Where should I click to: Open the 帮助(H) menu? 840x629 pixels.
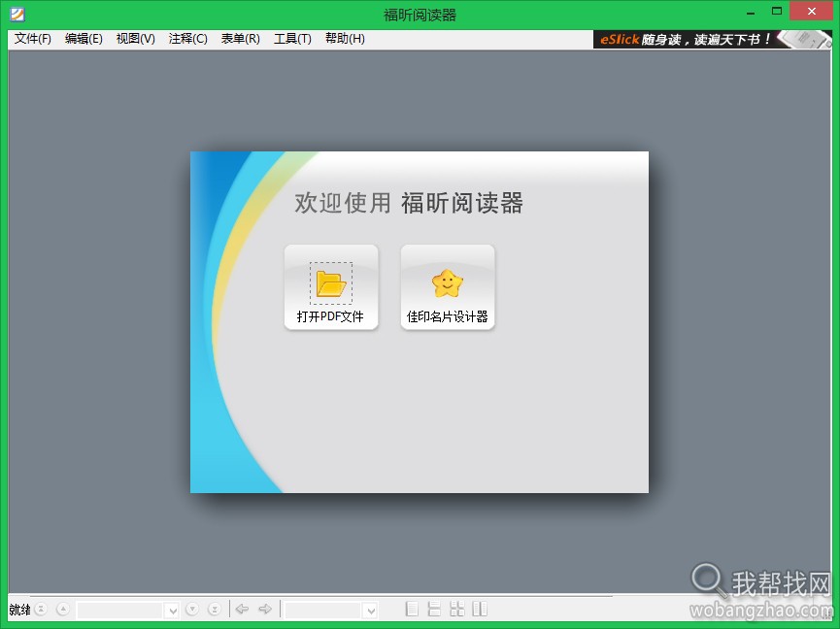pos(345,39)
